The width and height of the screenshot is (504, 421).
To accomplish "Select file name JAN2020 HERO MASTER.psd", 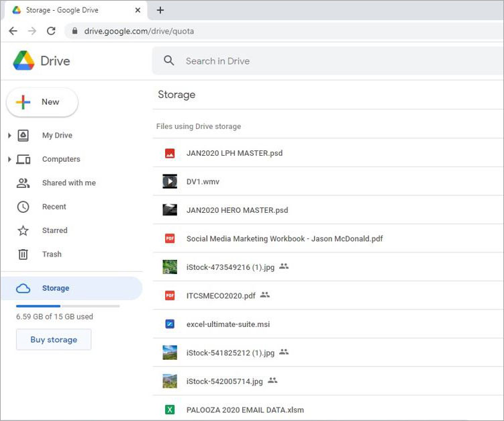I will [237, 210].
